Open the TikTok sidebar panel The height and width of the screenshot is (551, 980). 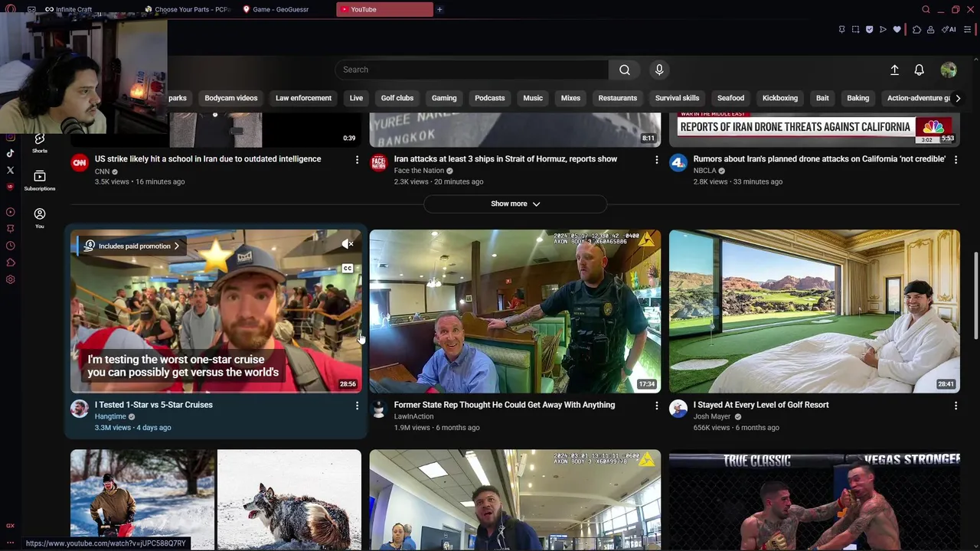(x=10, y=153)
